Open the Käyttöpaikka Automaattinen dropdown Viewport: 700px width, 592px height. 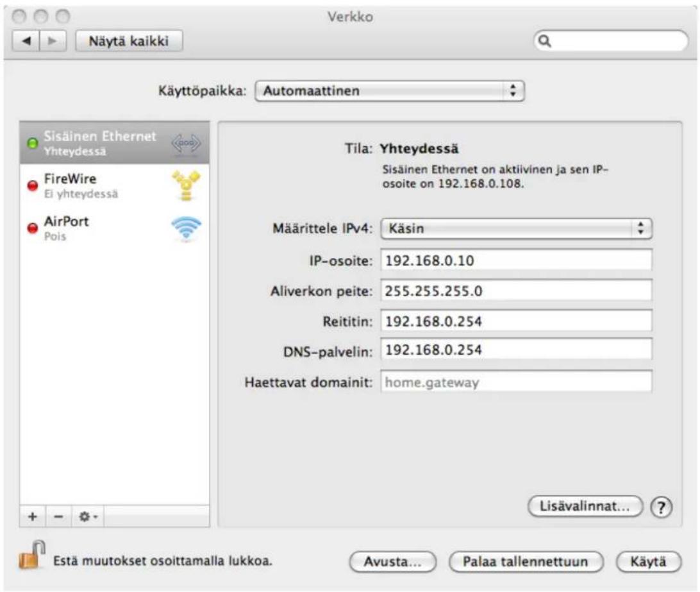coord(389,90)
